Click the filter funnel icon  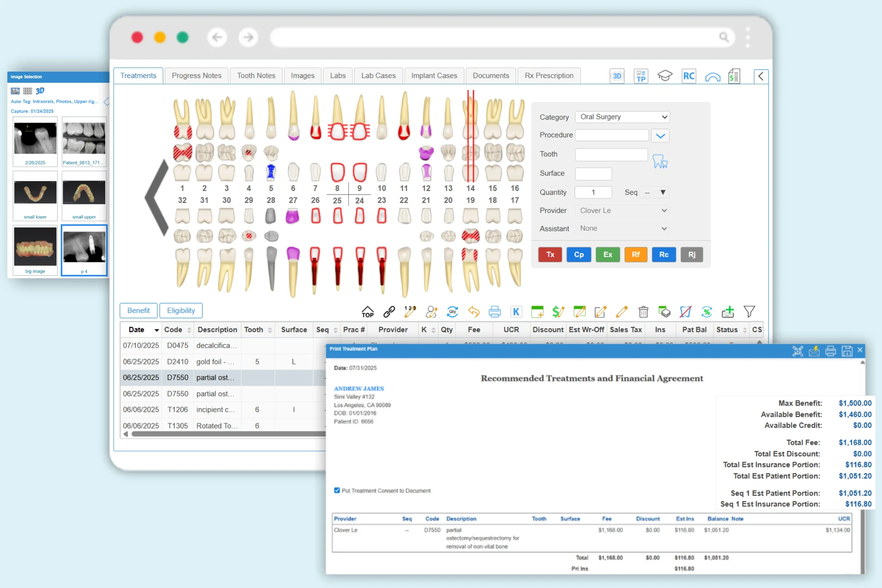[749, 311]
